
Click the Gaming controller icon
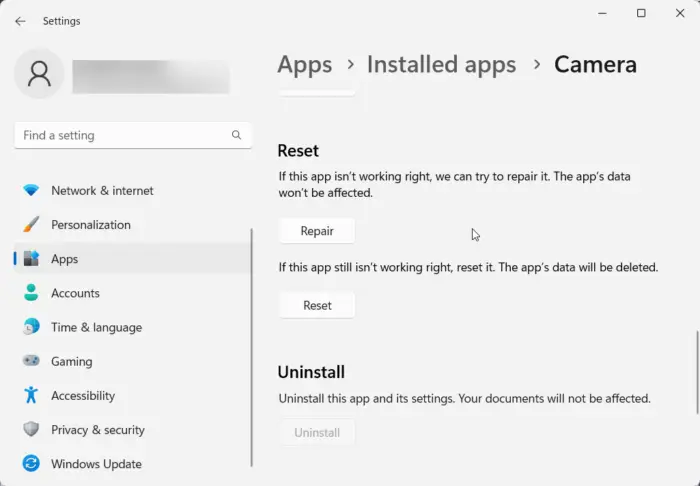pos(31,361)
